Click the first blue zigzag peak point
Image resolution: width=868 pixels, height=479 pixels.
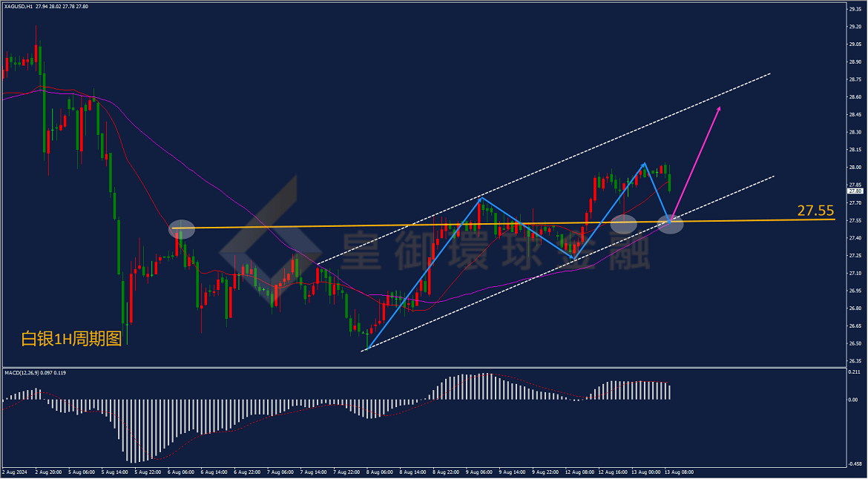click(x=481, y=197)
